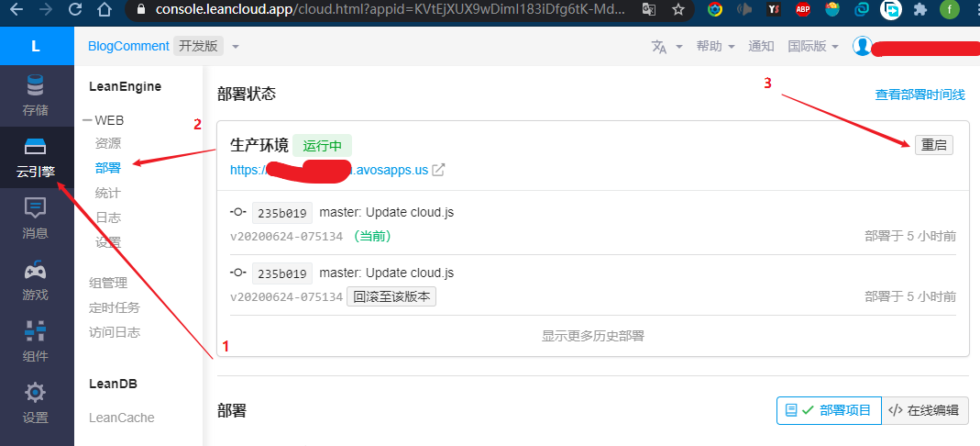Select the 在线编辑 online edit option
This screenshot has height=446, width=980.
[x=924, y=410]
